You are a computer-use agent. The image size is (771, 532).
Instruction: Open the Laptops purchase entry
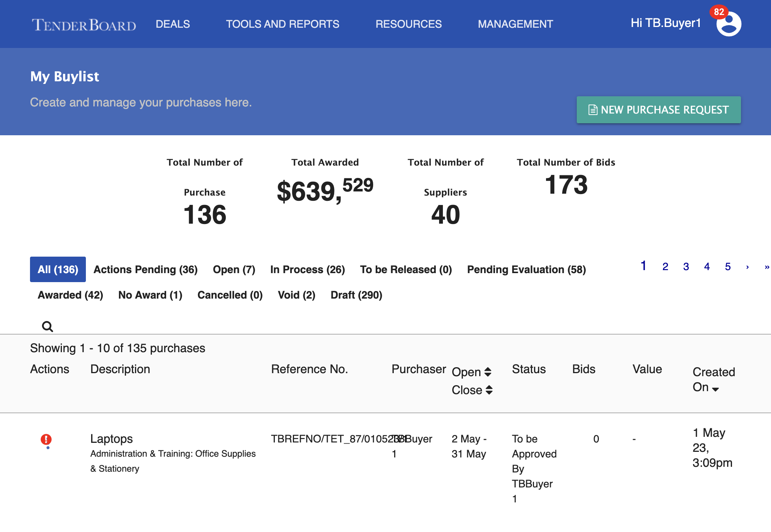(x=111, y=439)
